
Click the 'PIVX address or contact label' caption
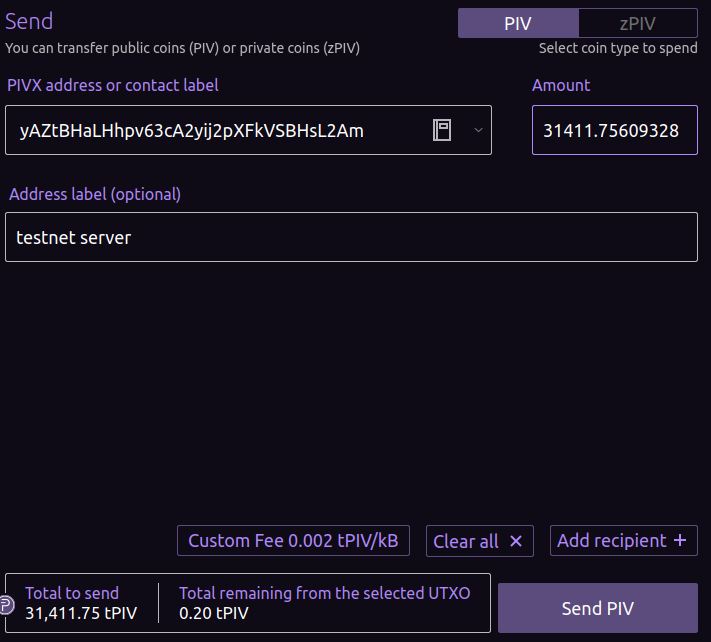tap(112, 85)
